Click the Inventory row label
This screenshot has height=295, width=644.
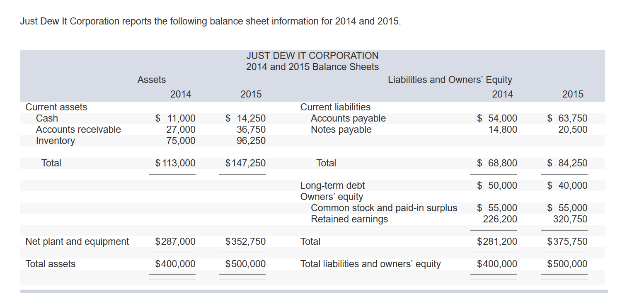pyautogui.click(x=56, y=141)
